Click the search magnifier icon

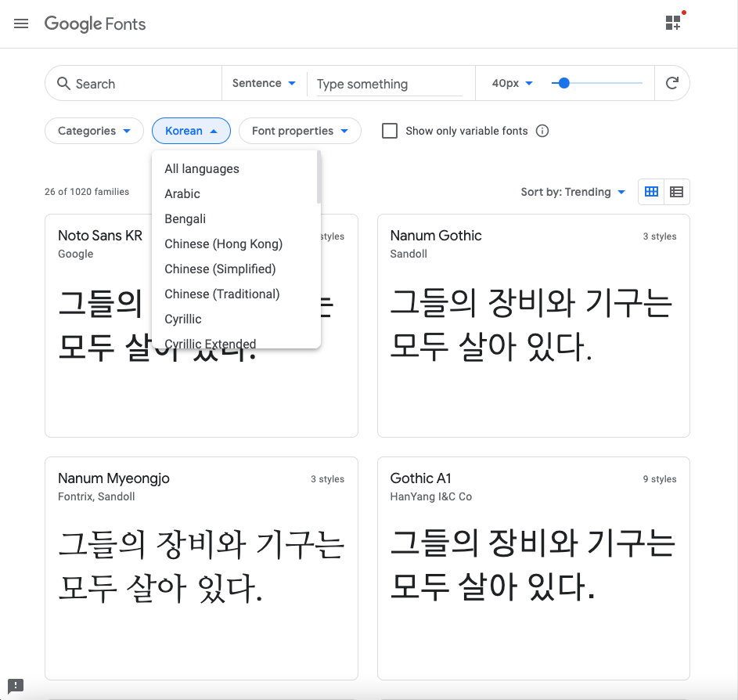point(63,83)
